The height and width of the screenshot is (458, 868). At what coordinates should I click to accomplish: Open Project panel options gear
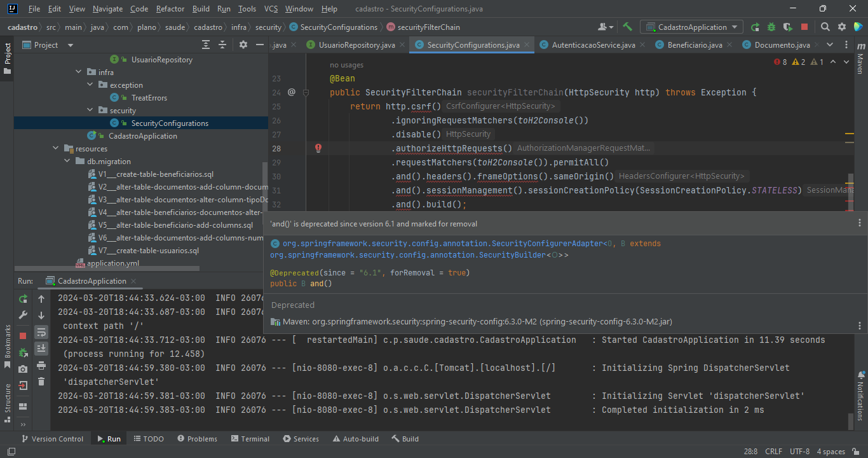click(x=243, y=45)
